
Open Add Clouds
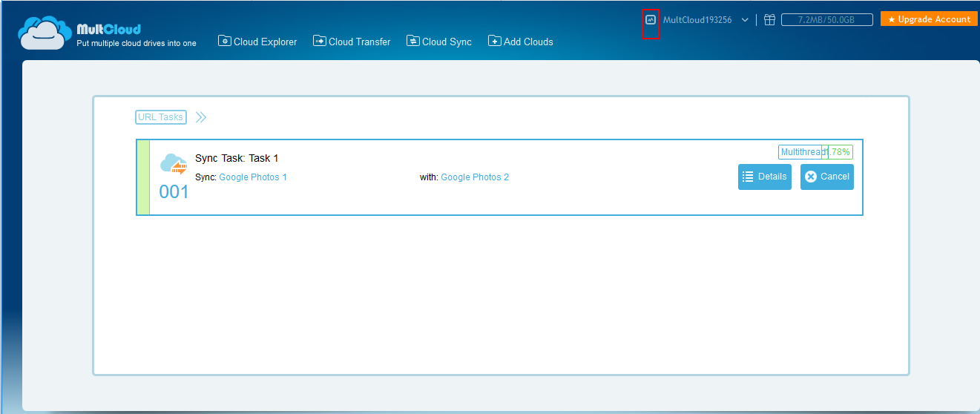(521, 42)
